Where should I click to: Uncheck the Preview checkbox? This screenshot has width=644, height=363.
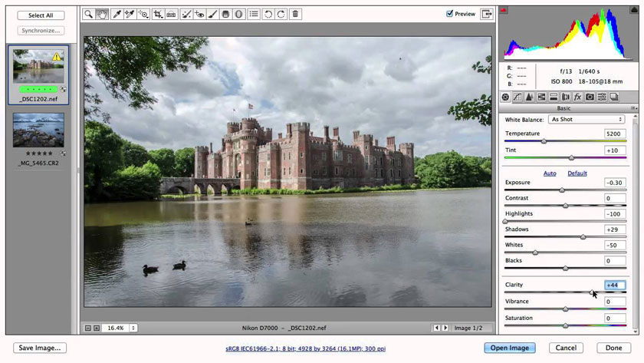click(x=450, y=14)
